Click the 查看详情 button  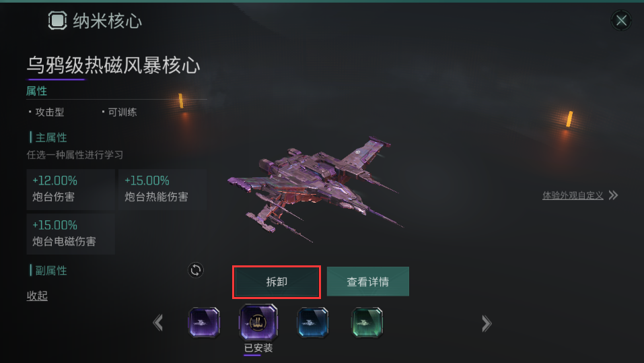(x=368, y=282)
